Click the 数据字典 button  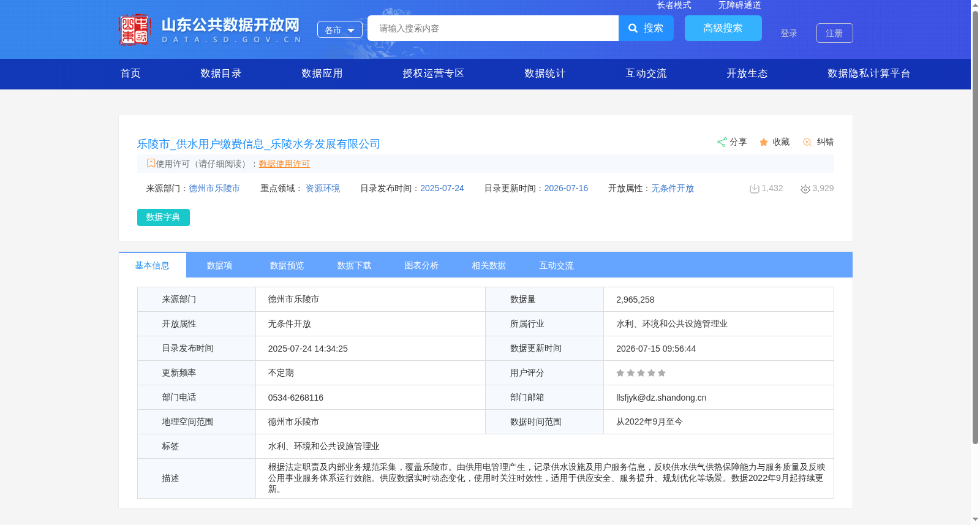pos(164,217)
